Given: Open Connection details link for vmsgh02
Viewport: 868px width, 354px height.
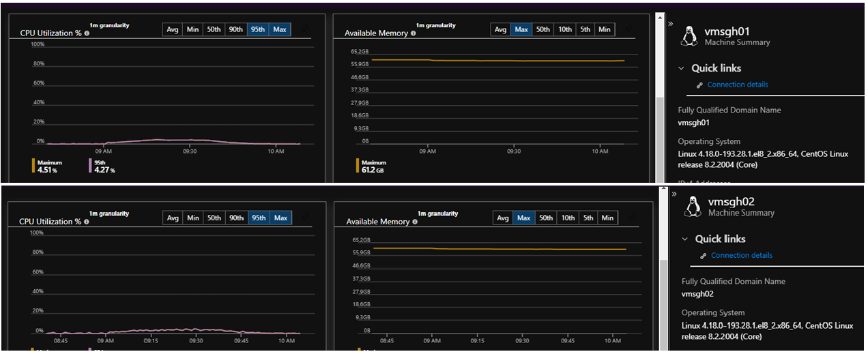Looking at the screenshot, I should tap(741, 256).
